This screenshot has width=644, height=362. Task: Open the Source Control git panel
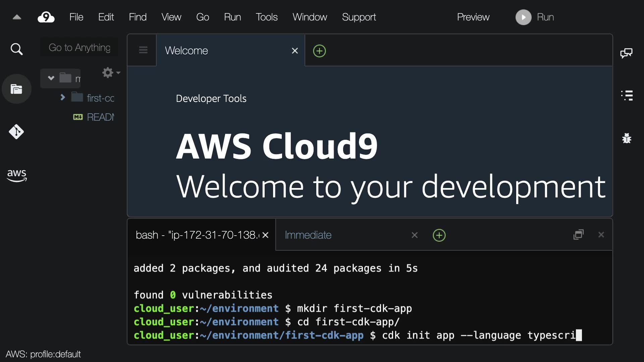(16, 132)
